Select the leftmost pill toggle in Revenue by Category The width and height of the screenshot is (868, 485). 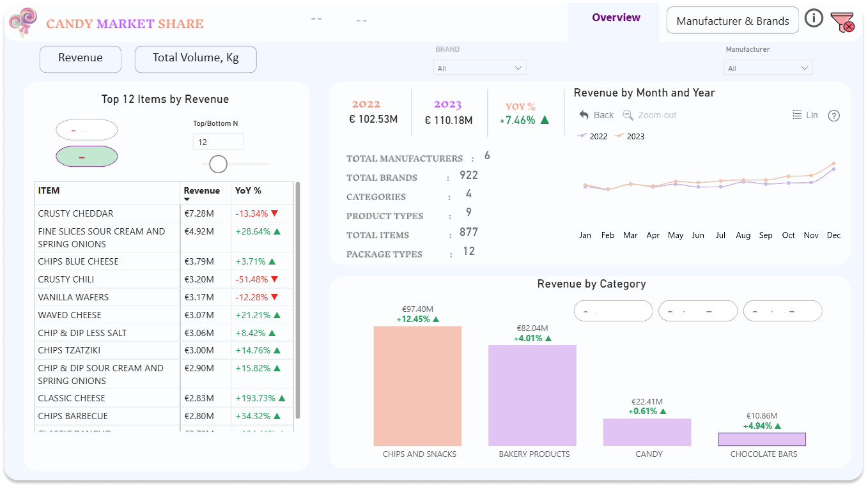(614, 311)
